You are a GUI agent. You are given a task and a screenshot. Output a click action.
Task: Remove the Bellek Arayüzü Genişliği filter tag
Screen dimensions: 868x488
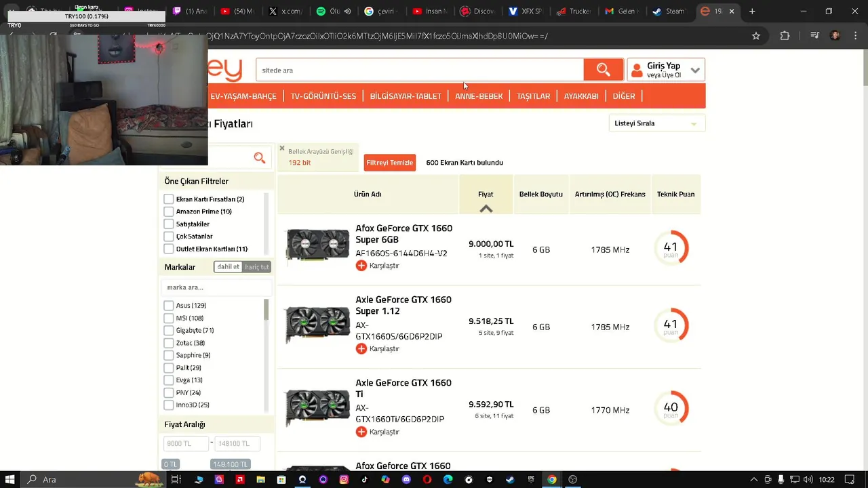282,148
